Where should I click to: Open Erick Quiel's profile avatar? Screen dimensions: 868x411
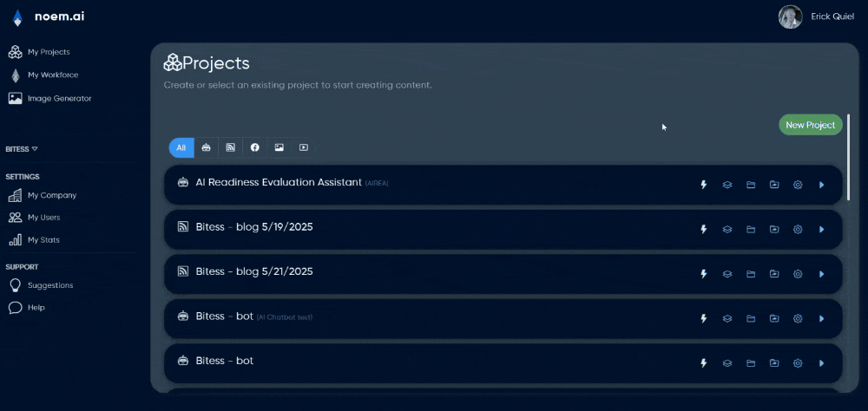[x=790, y=17]
